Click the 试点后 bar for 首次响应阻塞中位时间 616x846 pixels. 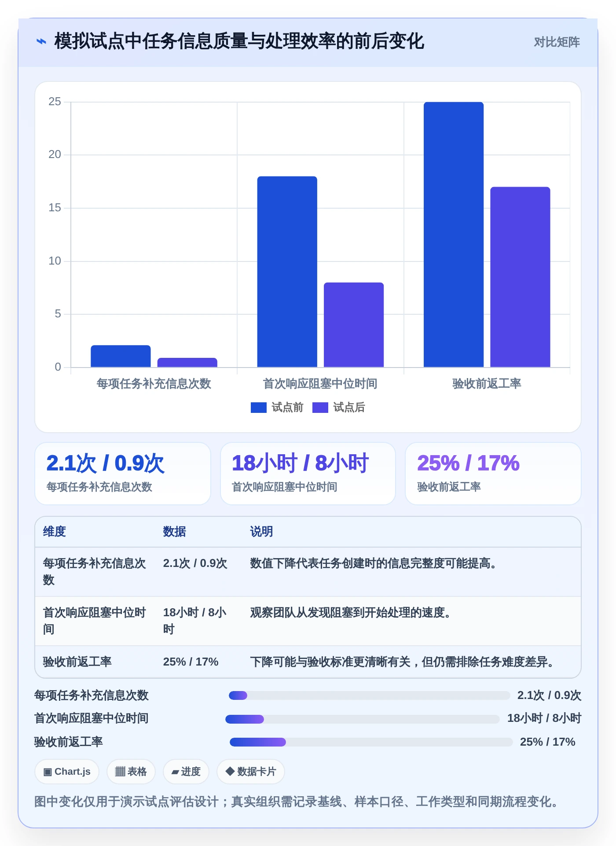click(x=354, y=325)
